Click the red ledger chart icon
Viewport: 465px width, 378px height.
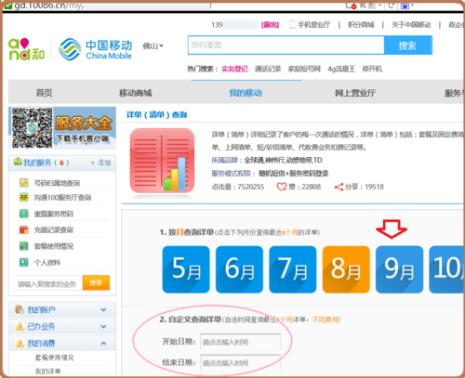[162, 161]
